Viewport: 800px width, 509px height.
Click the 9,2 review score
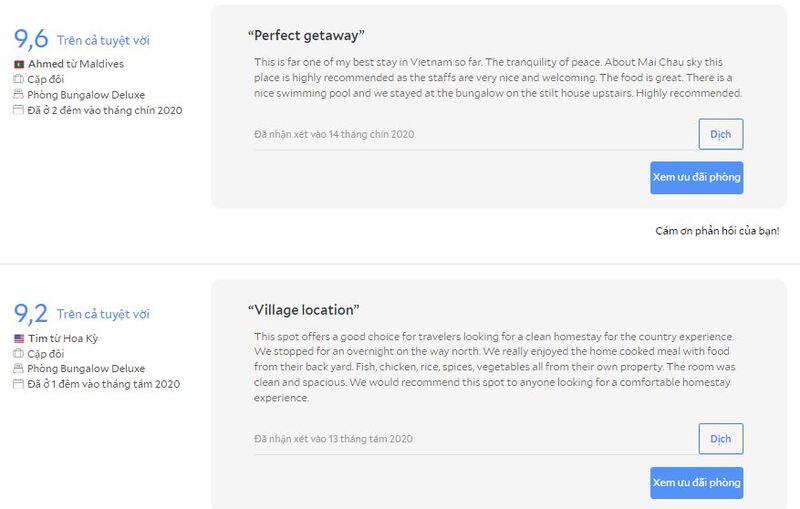31,314
